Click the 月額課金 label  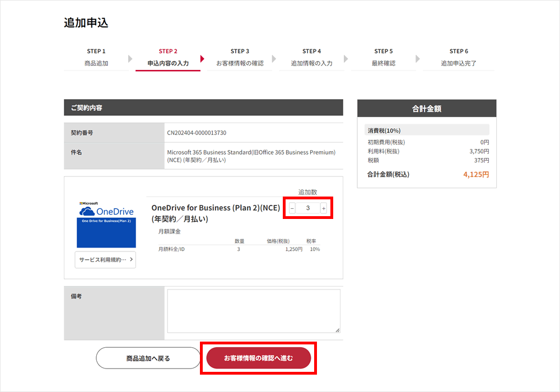point(170,231)
